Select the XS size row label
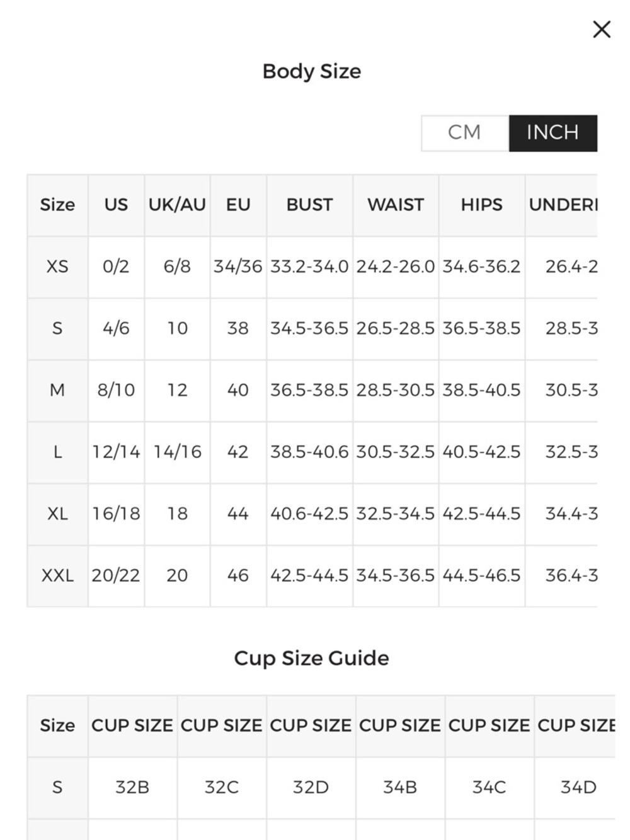The width and height of the screenshot is (630, 840). click(57, 267)
